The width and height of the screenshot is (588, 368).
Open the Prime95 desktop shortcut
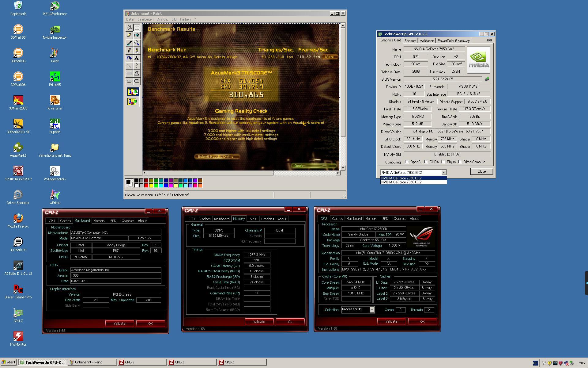pyautogui.click(x=55, y=79)
